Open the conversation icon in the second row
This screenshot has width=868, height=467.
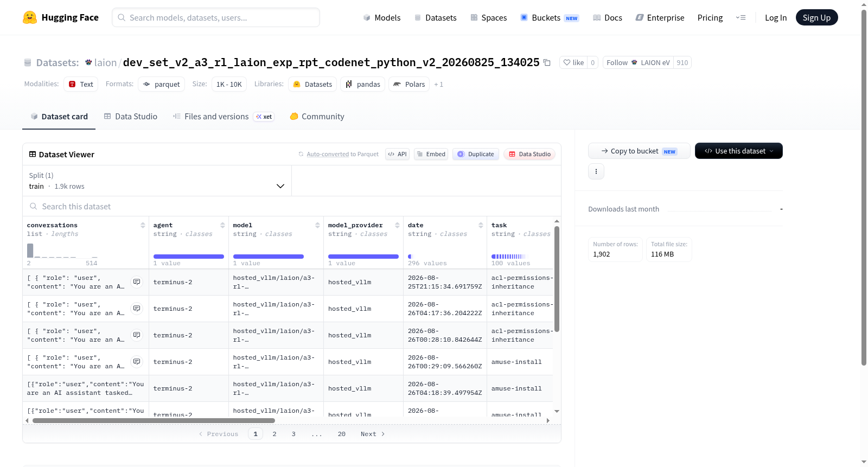(137, 309)
